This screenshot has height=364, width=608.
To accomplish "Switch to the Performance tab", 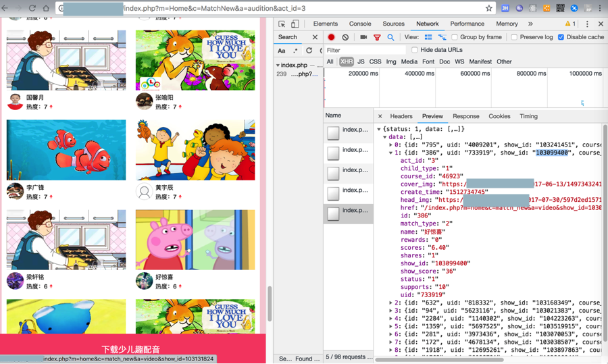I will point(467,24).
